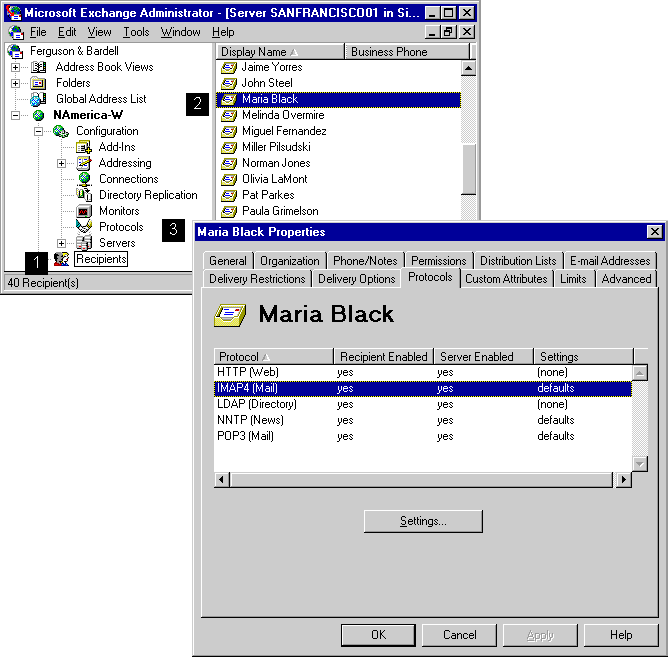
Task: Click the NAmerica-W site globe icon
Action: 38,115
